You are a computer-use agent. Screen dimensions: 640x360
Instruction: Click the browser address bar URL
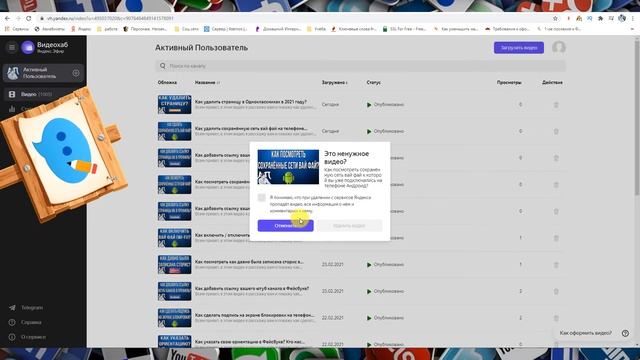[110, 18]
